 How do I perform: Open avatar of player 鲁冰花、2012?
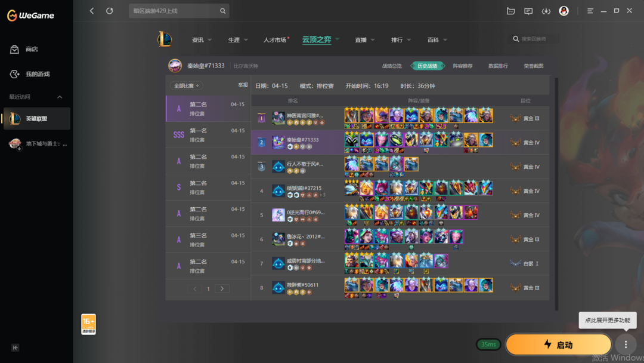278,239
